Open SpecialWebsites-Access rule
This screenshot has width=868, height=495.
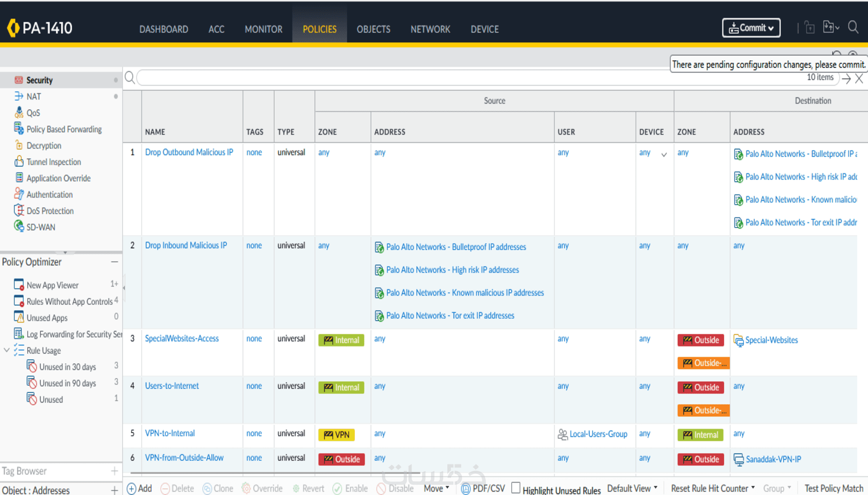(182, 338)
